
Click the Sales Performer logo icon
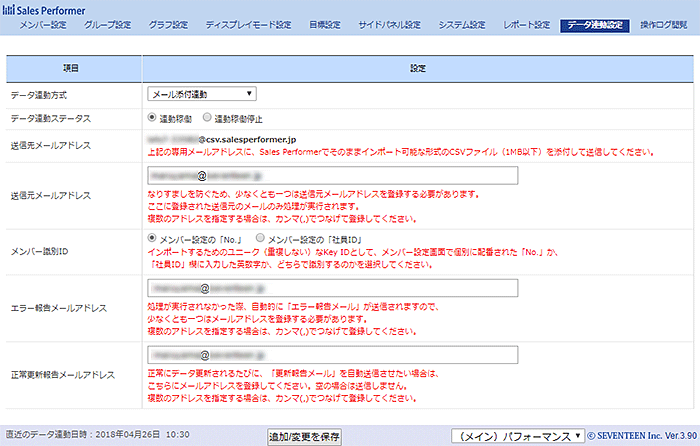click(9, 9)
